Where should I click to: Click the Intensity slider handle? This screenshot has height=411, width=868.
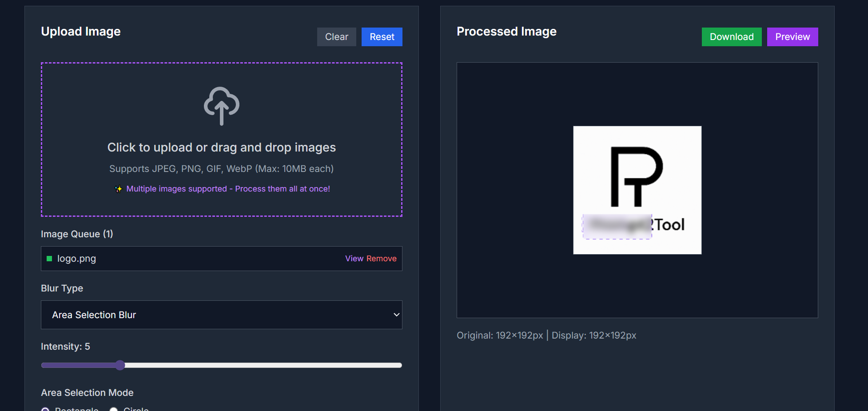coord(120,365)
